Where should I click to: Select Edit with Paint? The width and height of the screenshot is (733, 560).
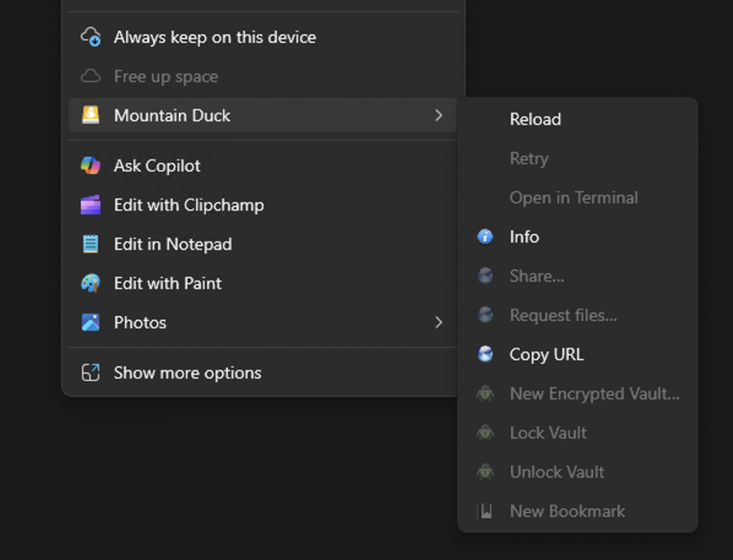263,283
